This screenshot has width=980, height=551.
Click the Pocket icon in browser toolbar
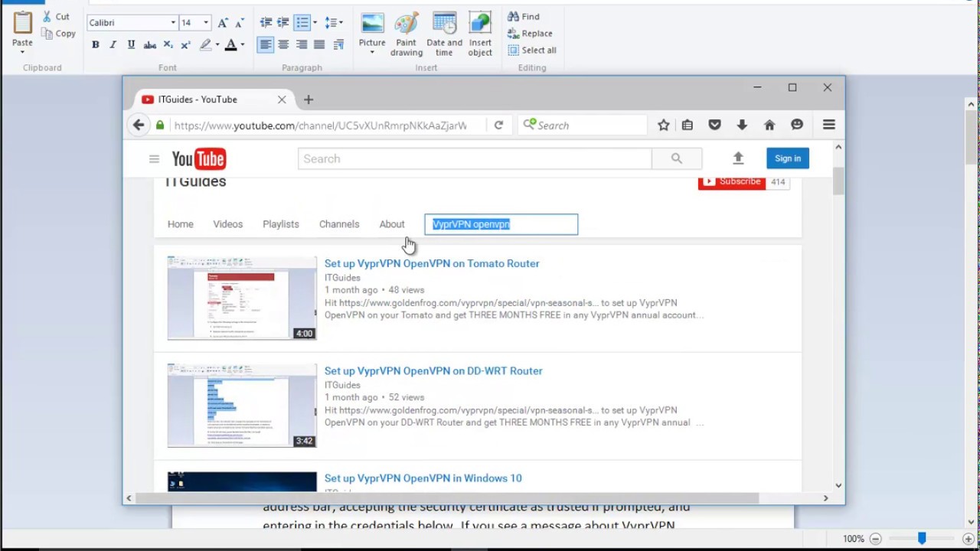[x=714, y=126]
